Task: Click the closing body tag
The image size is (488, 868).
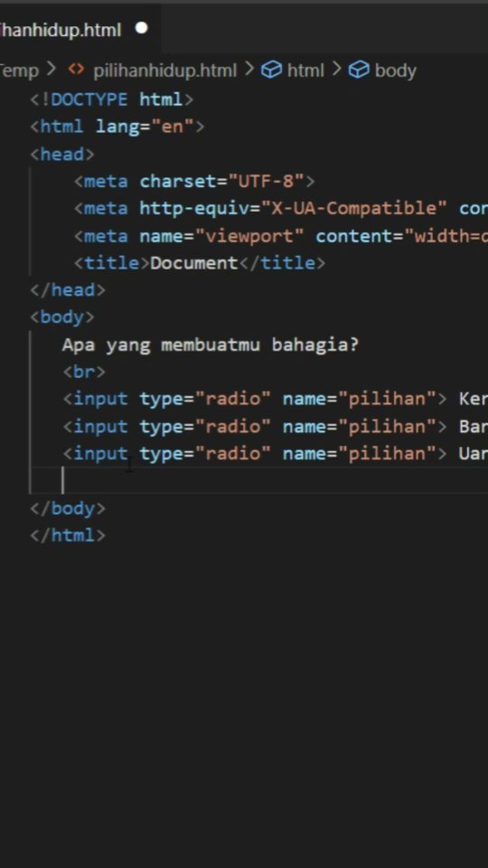Action: 68,509
